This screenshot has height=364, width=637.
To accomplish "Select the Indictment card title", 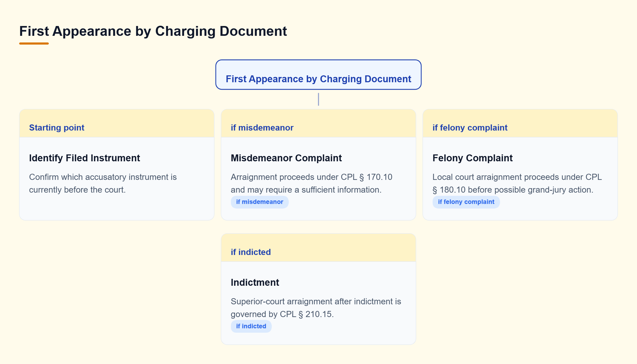I will pos(255,282).
